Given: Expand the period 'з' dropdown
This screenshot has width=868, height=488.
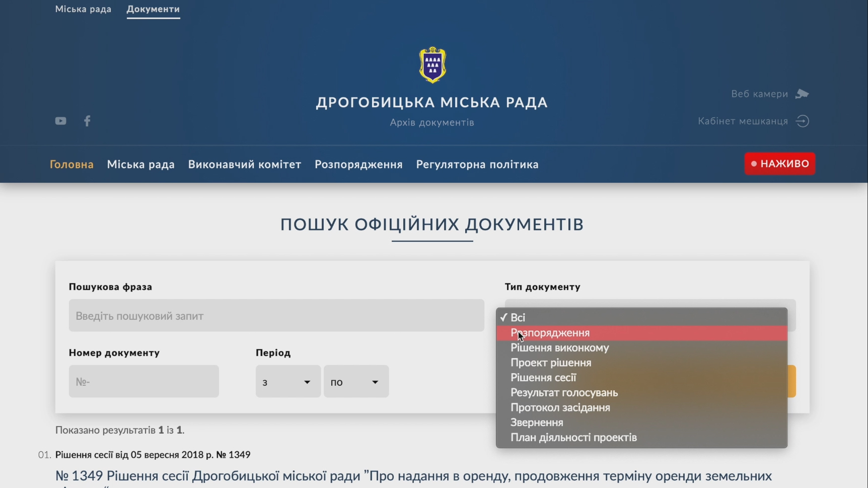Looking at the screenshot, I should point(288,381).
